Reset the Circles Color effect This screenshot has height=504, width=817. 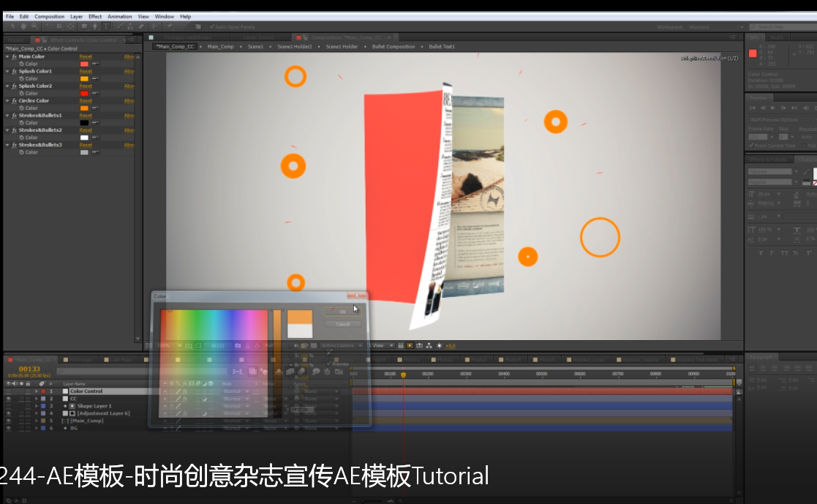86,101
